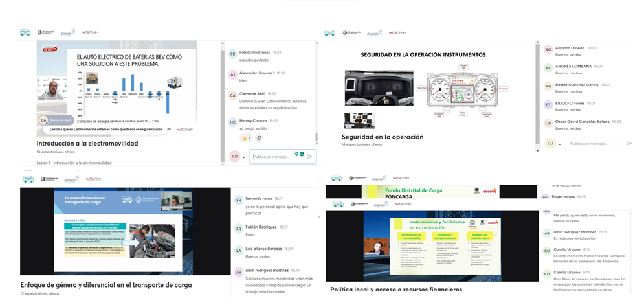Image resolution: width=644 pixels, height=307 pixels.
Task: Open the 'Enfoque de género y diferencial' video
Action: pyautogui.click(x=105, y=231)
